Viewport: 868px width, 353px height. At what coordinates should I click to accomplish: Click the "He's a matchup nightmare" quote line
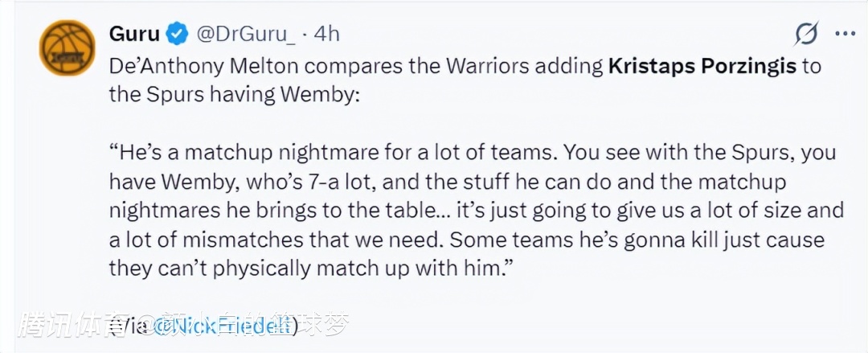coord(321,152)
